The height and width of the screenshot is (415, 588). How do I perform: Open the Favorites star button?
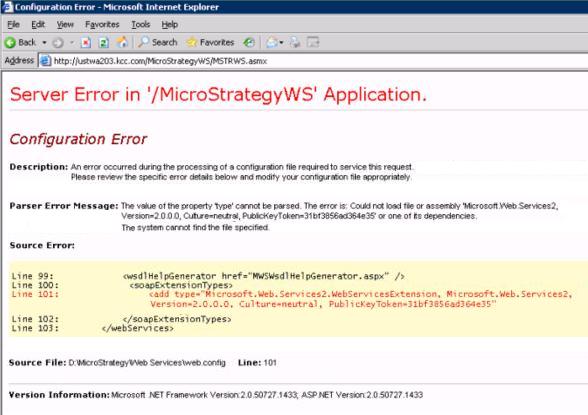(210, 42)
